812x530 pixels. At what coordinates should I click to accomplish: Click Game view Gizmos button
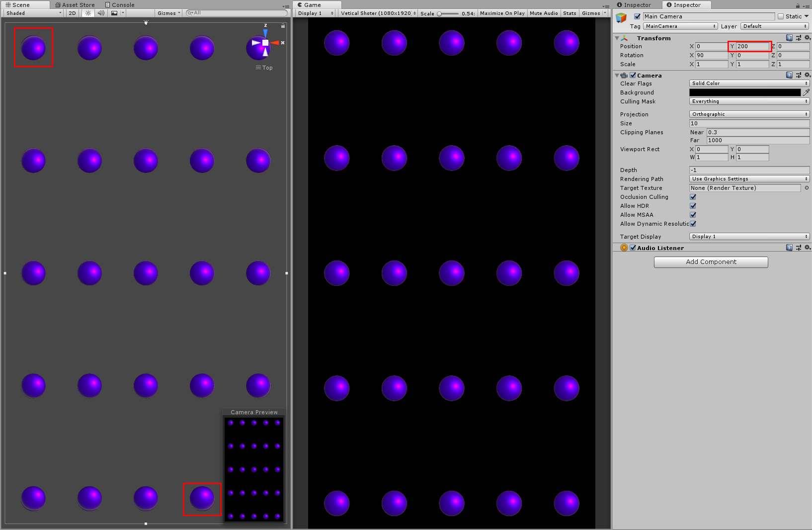coord(591,13)
